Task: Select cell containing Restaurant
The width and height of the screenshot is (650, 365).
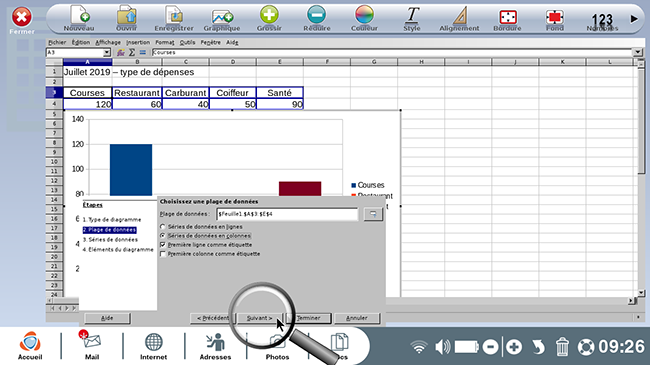Action: pyautogui.click(x=137, y=92)
